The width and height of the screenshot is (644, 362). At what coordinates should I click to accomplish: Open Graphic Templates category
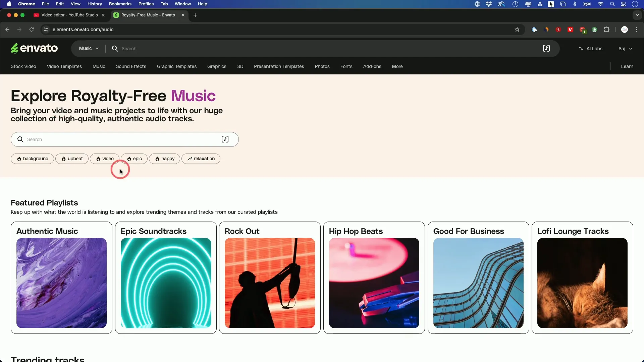[x=177, y=66]
